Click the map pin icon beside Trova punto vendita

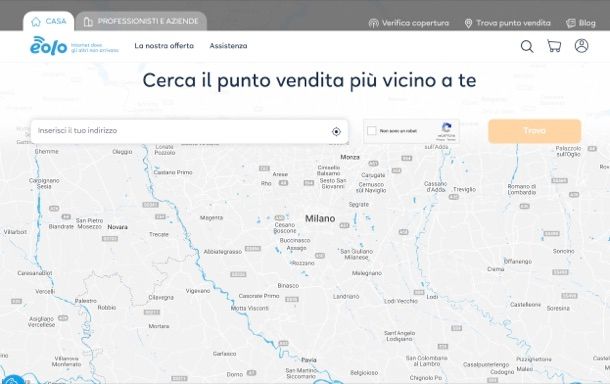(x=468, y=23)
